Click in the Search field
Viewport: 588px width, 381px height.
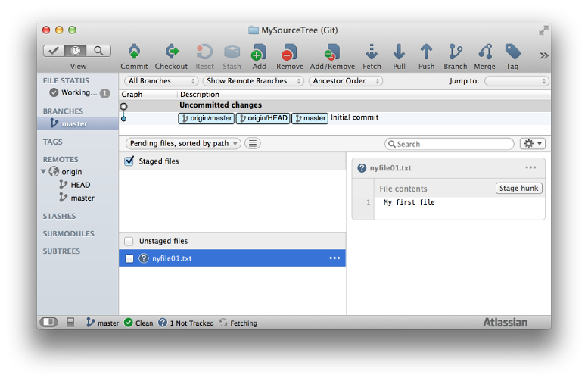pos(449,144)
